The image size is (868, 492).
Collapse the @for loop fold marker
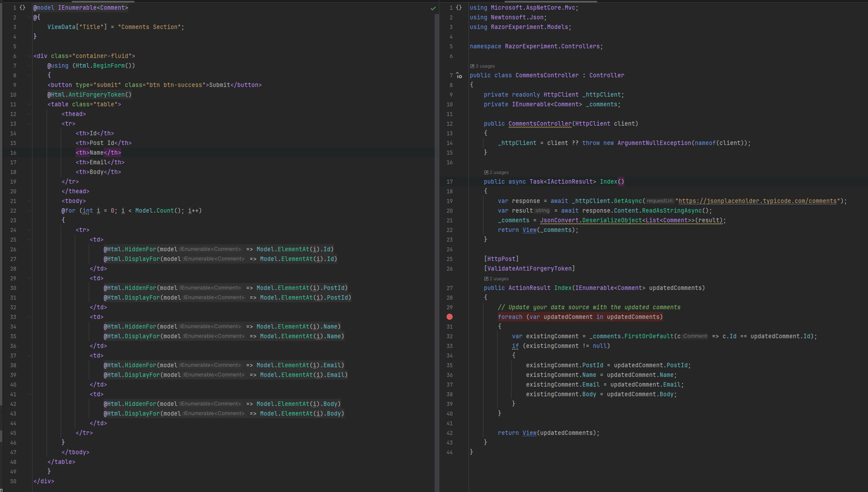(x=29, y=211)
